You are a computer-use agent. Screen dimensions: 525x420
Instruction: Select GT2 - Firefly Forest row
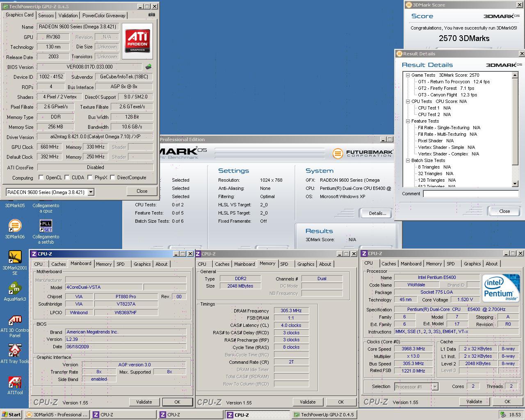click(446, 88)
